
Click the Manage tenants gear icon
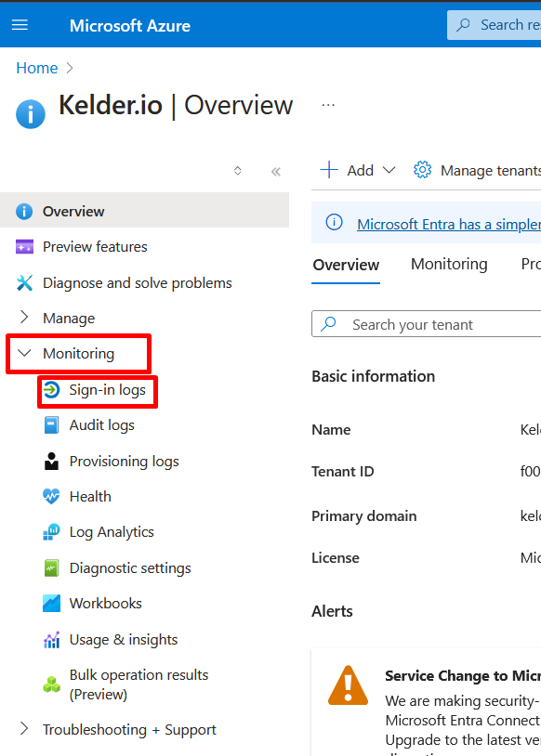click(422, 170)
